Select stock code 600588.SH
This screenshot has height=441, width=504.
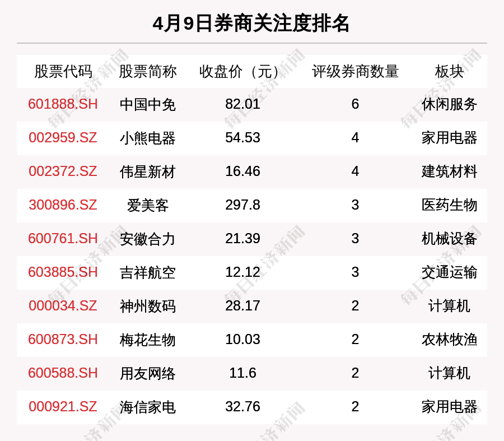63,373
